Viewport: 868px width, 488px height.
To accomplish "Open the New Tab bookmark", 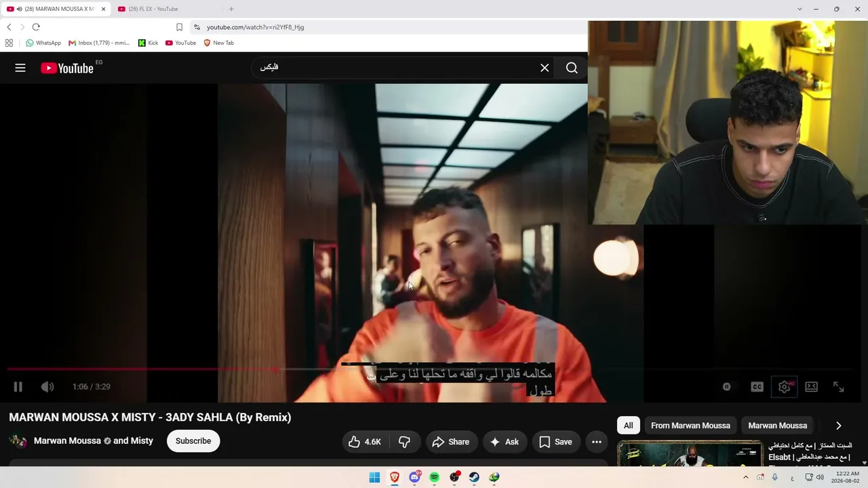I will [219, 43].
